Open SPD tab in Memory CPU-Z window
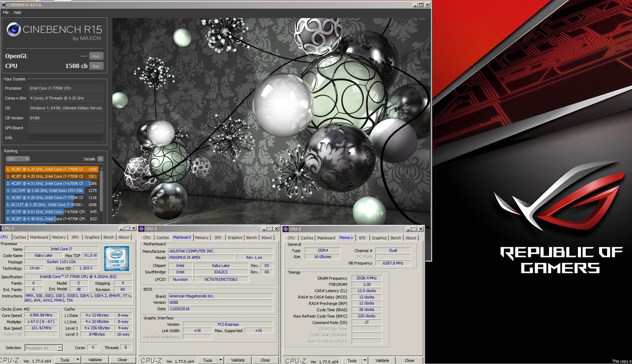The width and height of the screenshot is (632, 364). coord(362,238)
